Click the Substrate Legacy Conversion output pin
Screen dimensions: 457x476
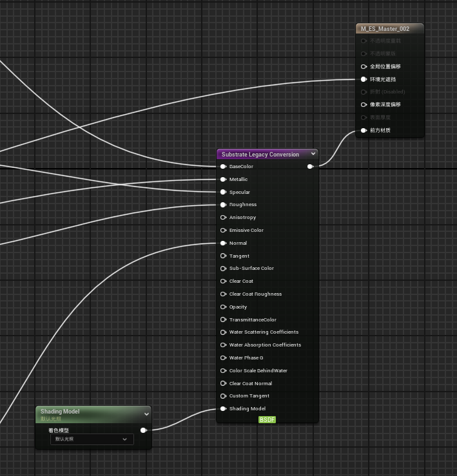310,167
